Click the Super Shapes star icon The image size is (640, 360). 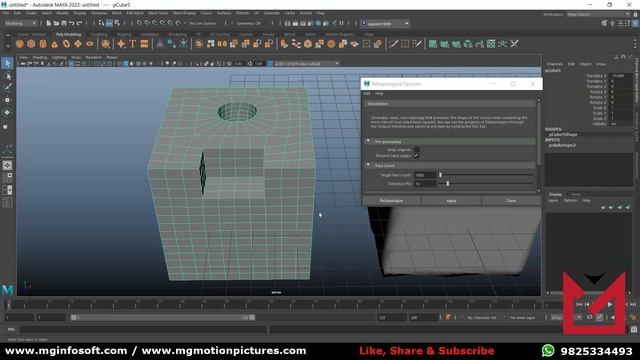(x=121, y=44)
